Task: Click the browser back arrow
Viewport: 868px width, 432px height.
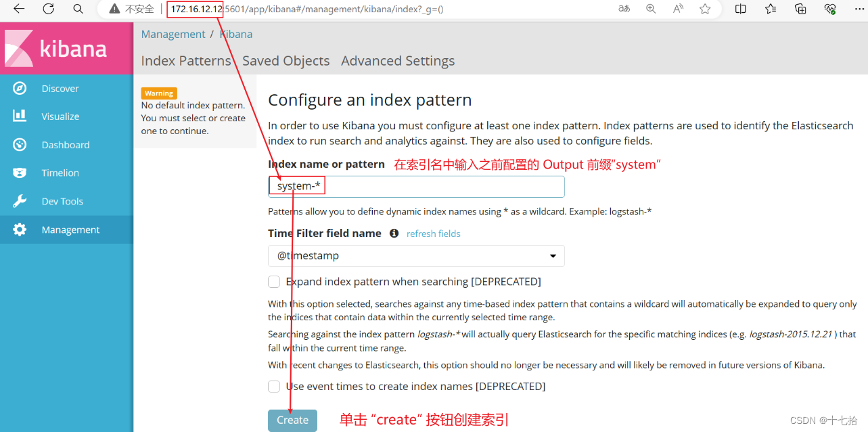Action: pos(18,9)
